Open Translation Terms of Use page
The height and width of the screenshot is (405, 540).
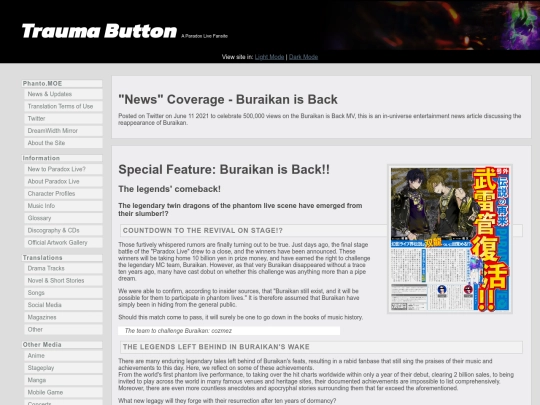(x=63, y=106)
